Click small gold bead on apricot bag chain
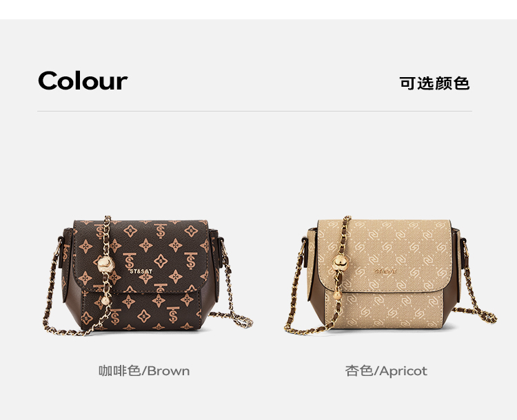This screenshot has width=517, height=420. 337,295
